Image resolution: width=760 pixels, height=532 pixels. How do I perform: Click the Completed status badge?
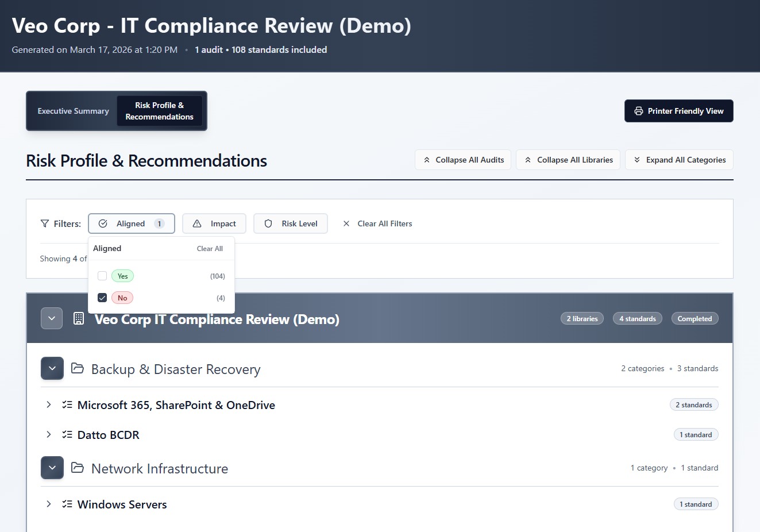point(695,318)
